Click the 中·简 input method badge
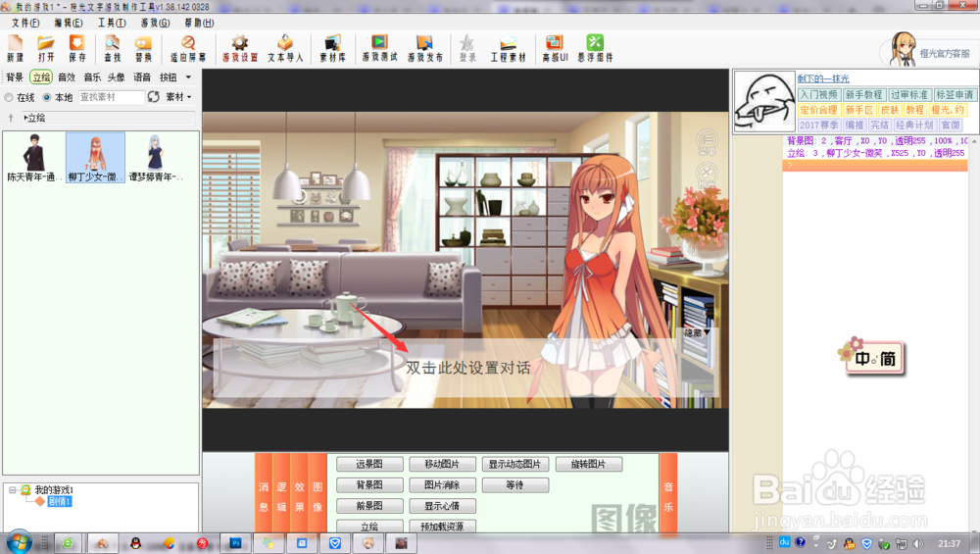The height and width of the screenshot is (554, 980). [x=874, y=358]
